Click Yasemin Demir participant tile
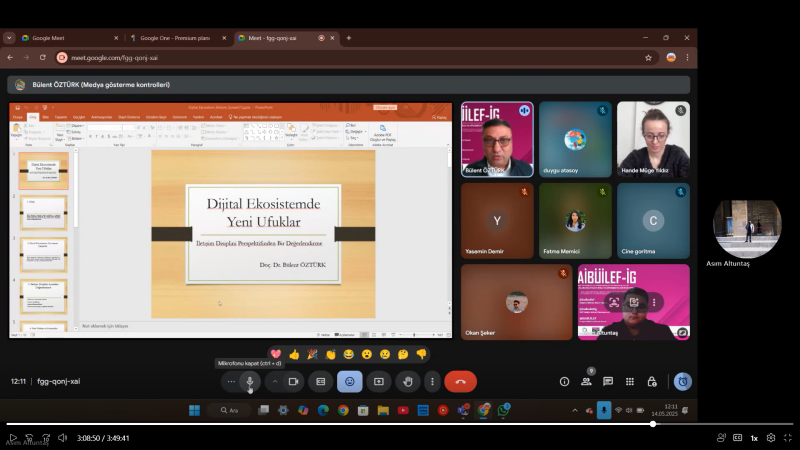The image size is (800, 450). (497, 221)
